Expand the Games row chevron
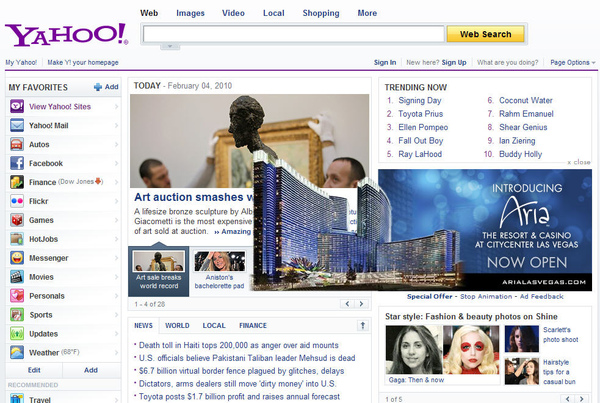The height and width of the screenshot is (403, 600). point(116,220)
